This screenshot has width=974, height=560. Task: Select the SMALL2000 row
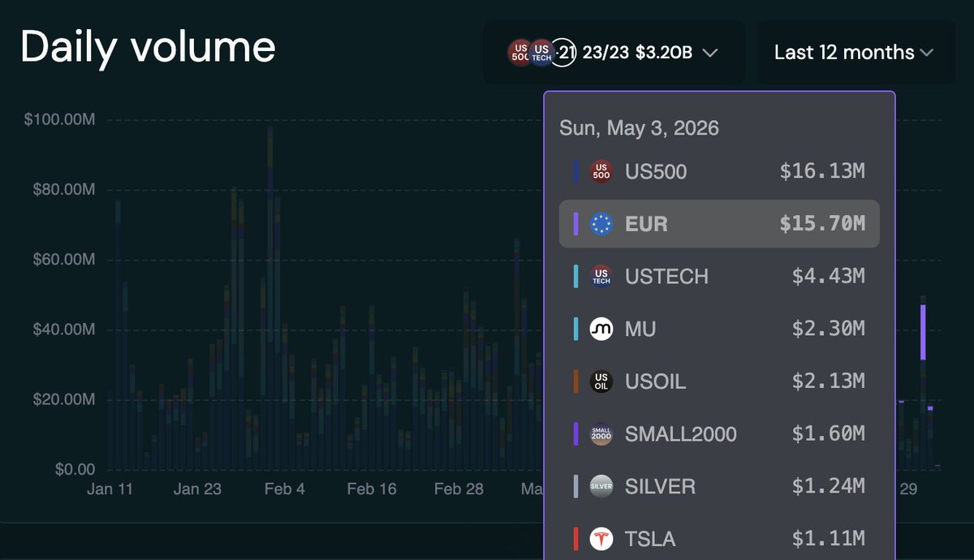click(x=719, y=433)
